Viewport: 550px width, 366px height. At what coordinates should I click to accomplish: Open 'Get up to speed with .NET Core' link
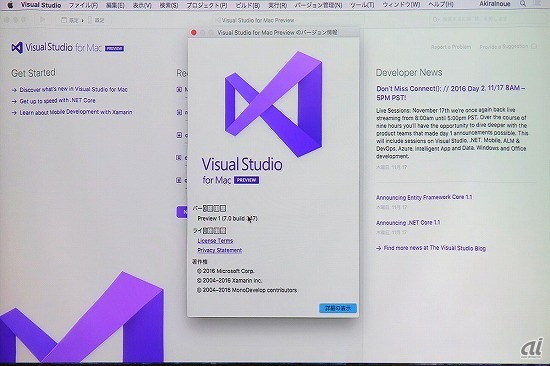57,101
